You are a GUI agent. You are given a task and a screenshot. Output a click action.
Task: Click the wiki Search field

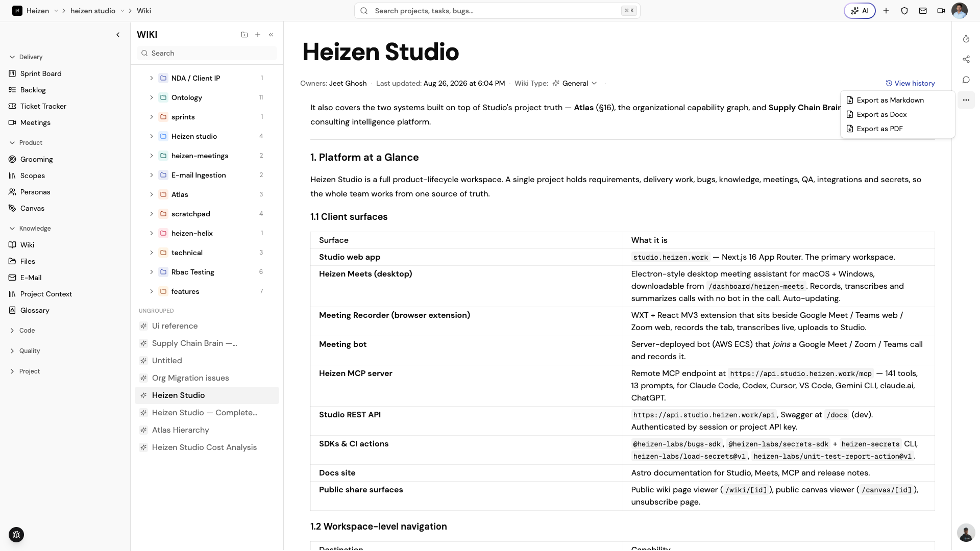coord(207,53)
